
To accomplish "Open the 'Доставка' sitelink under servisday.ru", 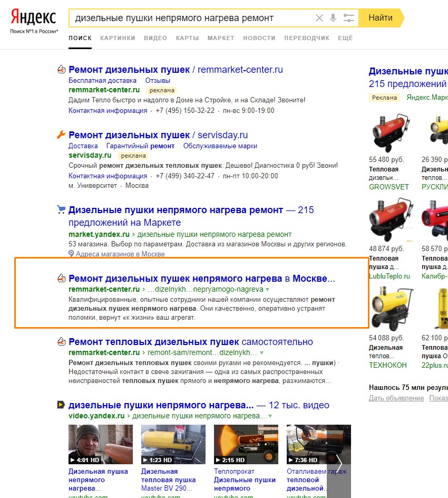I will (83, 146).
